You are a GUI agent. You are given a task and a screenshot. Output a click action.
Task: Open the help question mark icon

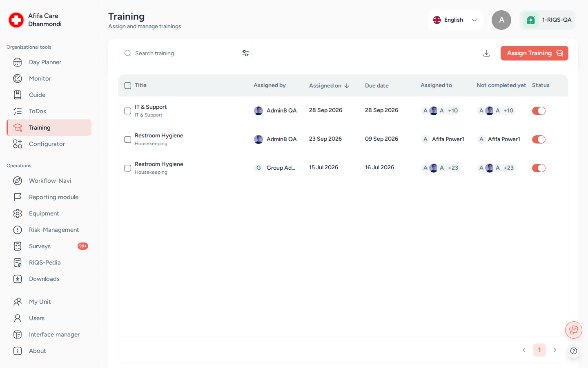pos(574,350)
